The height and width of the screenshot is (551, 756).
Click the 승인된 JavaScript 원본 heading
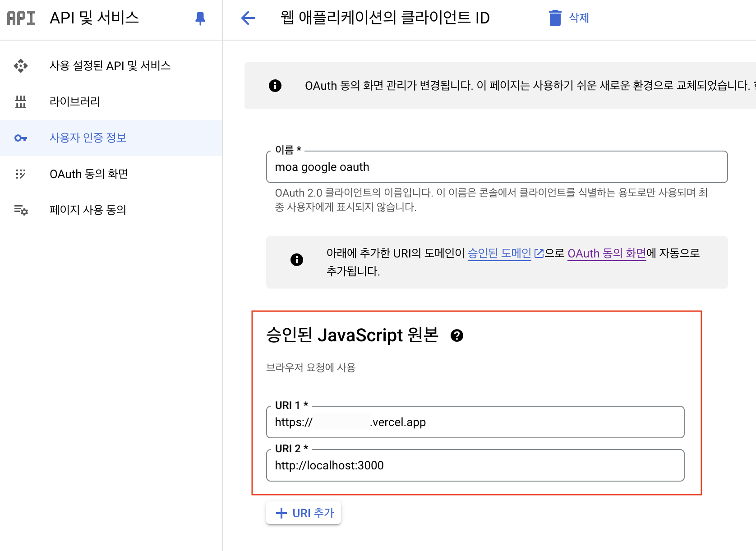[x=352, y=335]
